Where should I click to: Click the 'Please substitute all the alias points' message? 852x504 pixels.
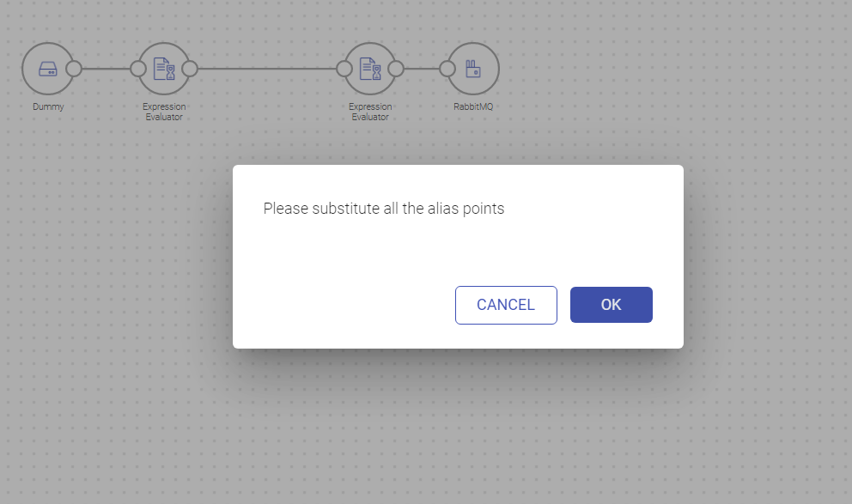(x=384, y=209)
